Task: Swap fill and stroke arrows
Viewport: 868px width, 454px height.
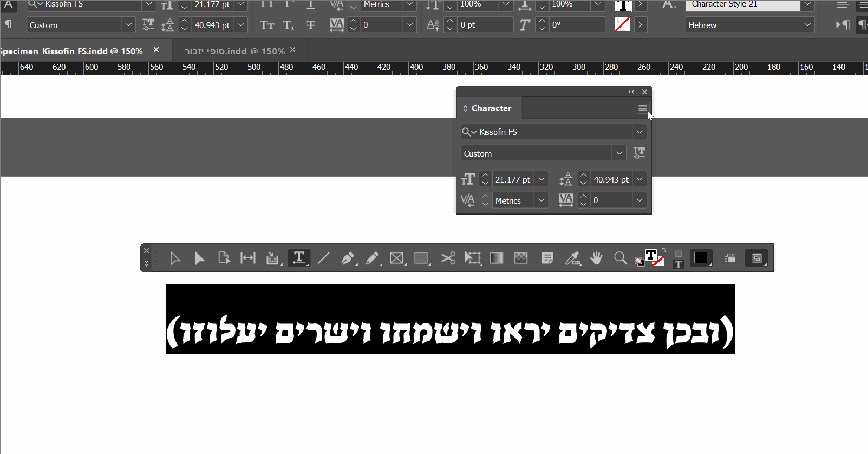Action: coord(664,251)
